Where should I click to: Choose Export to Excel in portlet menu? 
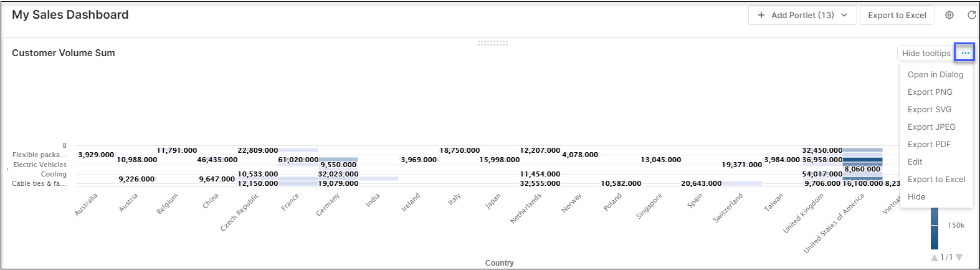tap(936, 179)
